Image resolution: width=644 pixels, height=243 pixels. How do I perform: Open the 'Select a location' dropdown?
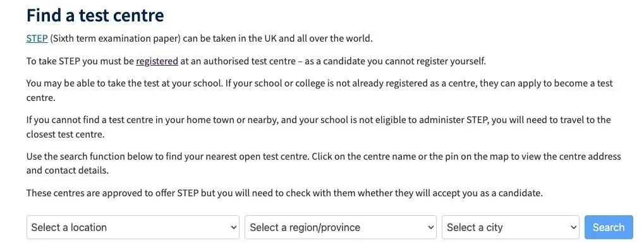coord(133,227)
